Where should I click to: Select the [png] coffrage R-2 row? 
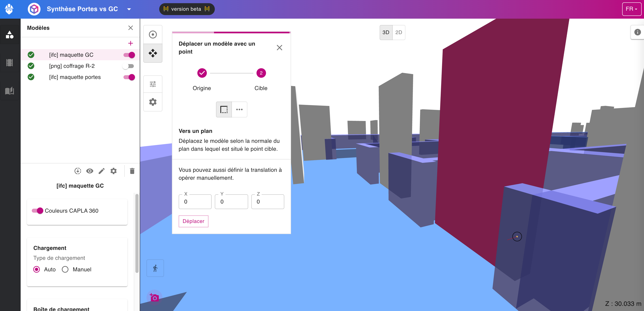pyautogui.click(x=80, y=66)
